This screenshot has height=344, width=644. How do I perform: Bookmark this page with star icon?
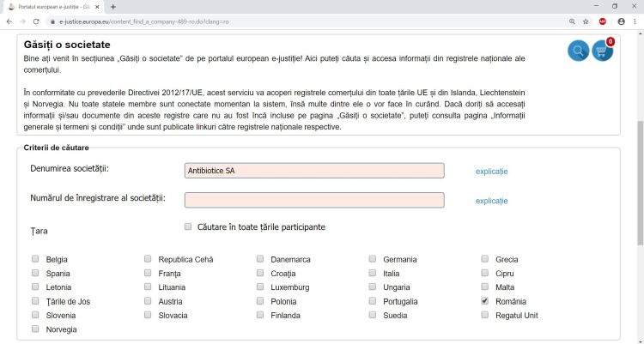[586, 21]
